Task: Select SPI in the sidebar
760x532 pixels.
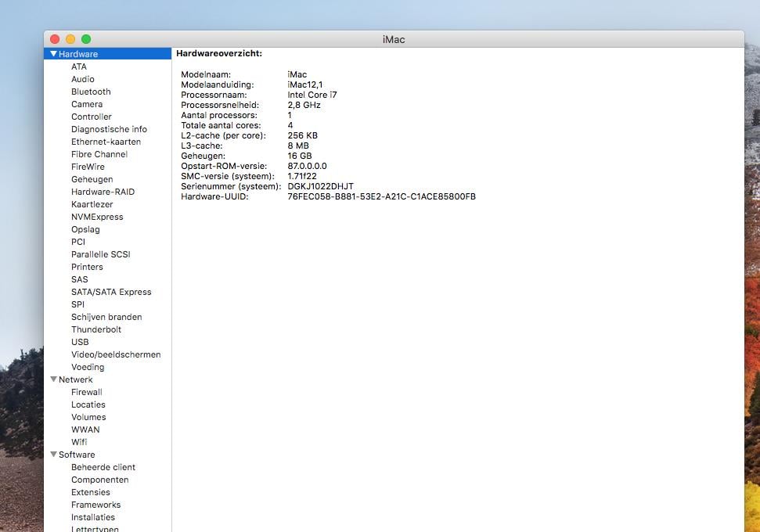Action: coord(78,304)
